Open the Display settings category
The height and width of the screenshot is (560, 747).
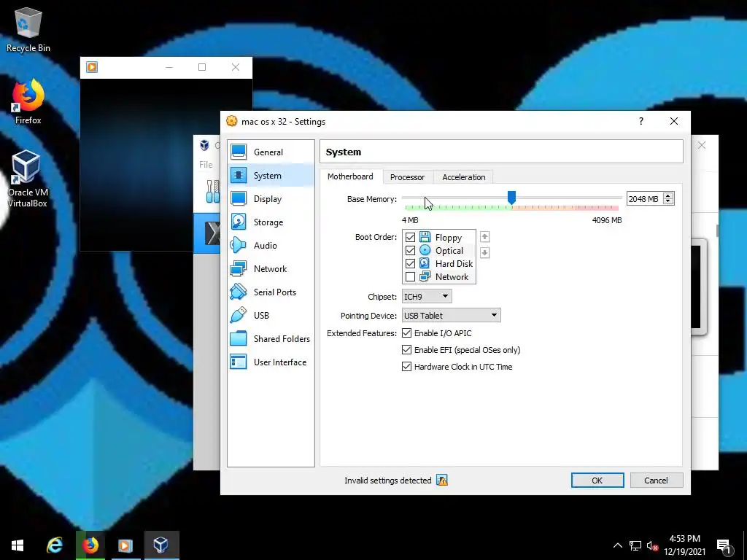[271, 198]
